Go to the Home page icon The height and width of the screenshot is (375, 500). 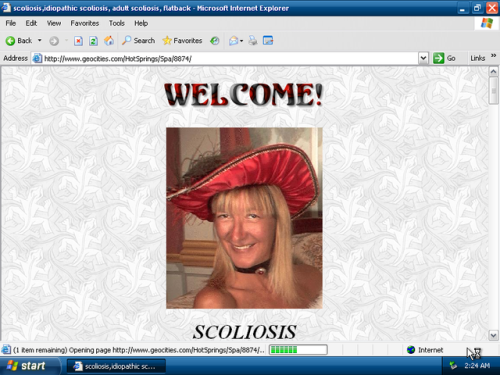coord(109,41)
